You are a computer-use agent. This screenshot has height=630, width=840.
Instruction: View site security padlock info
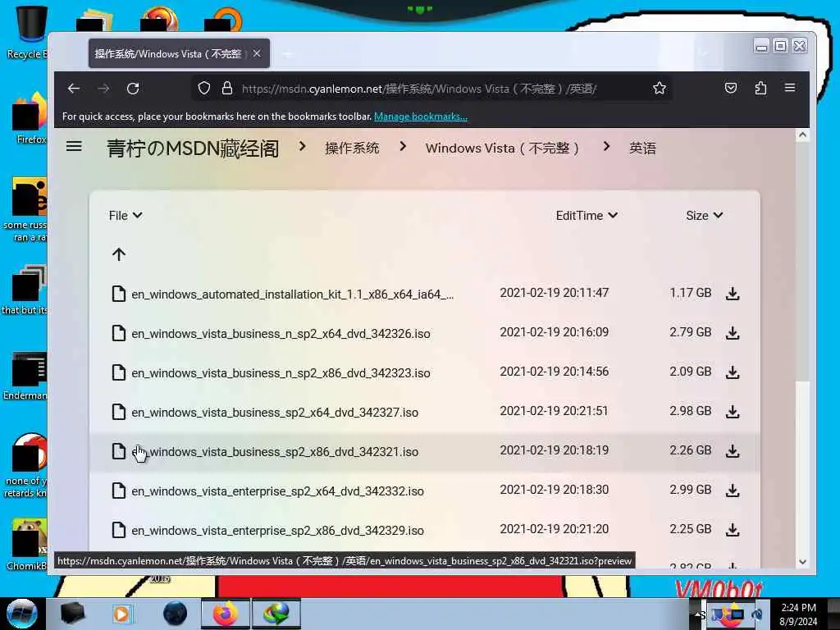click(227, 89)
